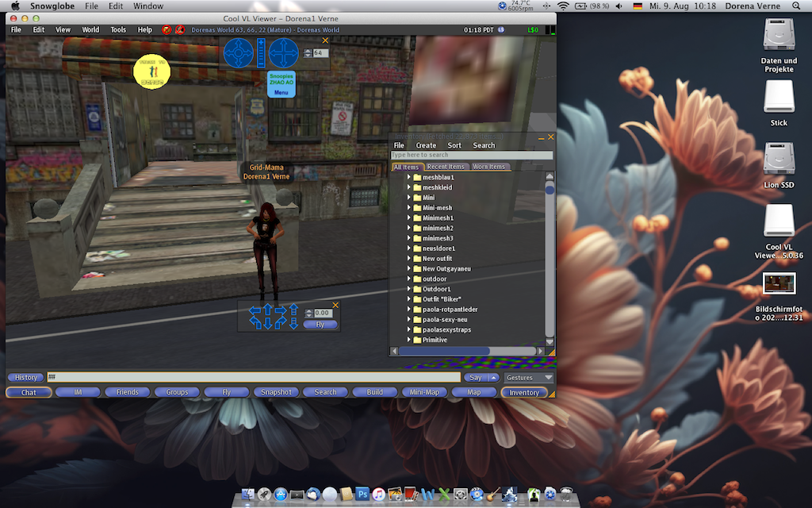Toggle the Mini-Map button
The height and width of the screenshot is (508, 812).
[424, 392]
